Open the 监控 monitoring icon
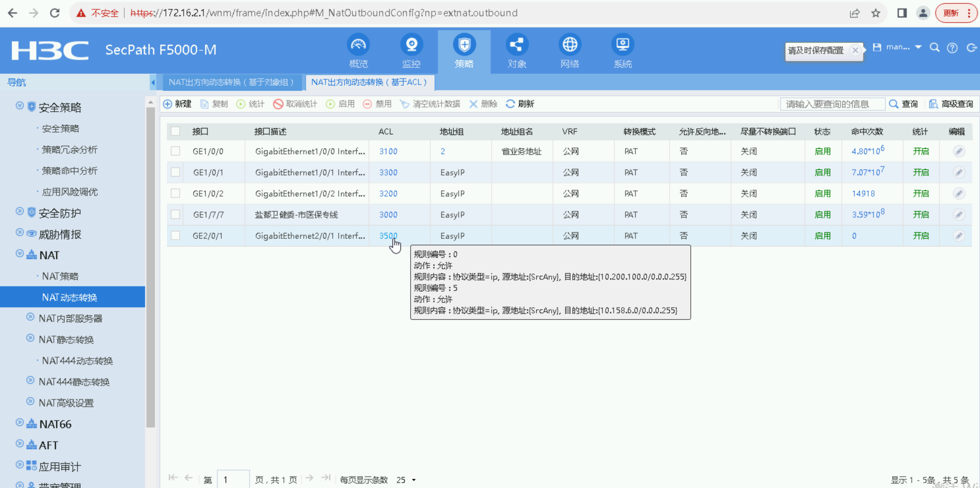 pyautogui.click(x=411, y=45)
